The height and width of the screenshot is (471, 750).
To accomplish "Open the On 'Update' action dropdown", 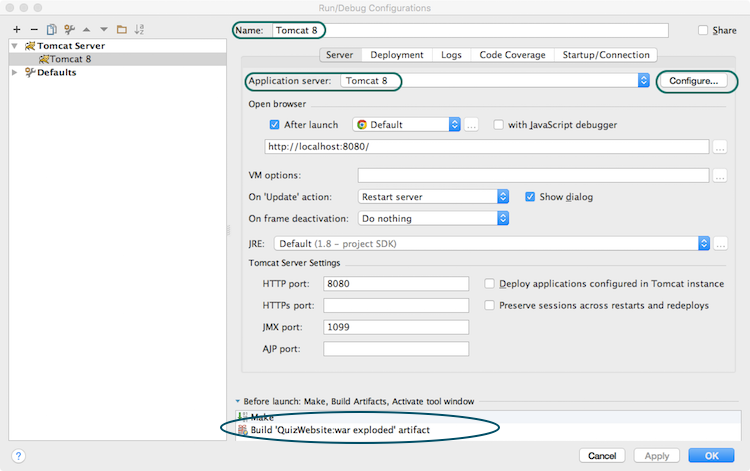I will [503, 197].
